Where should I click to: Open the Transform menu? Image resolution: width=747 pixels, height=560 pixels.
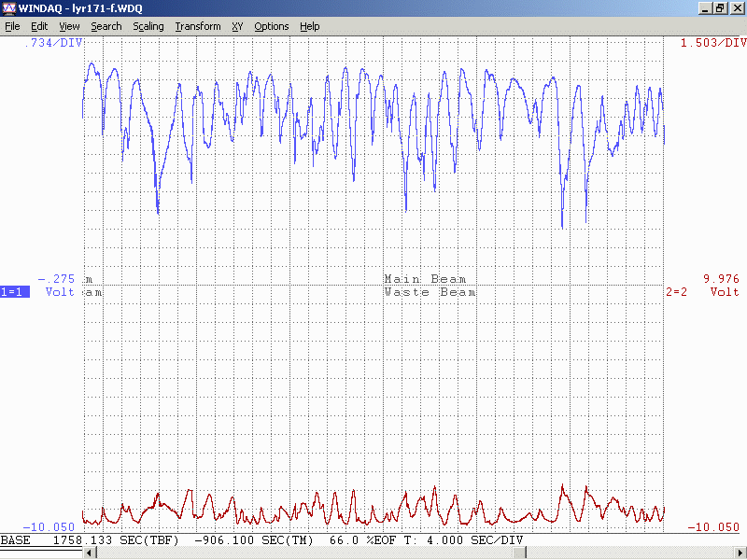(x=197, y=26)
